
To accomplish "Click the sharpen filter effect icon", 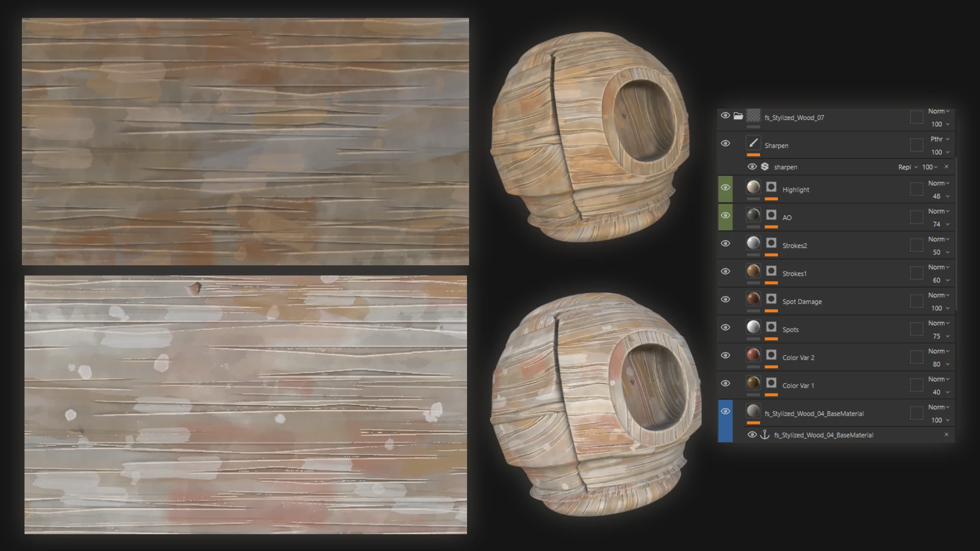I will coord(765,167).
